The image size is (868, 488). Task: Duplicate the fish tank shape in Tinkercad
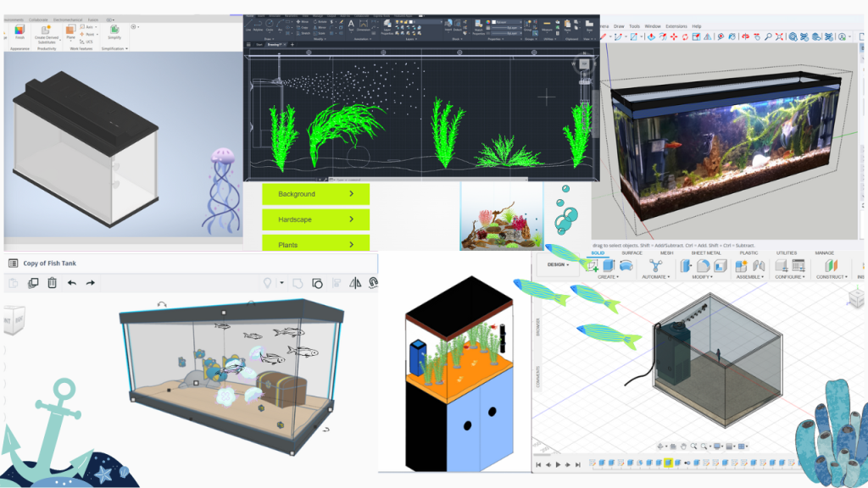(33, 283)
